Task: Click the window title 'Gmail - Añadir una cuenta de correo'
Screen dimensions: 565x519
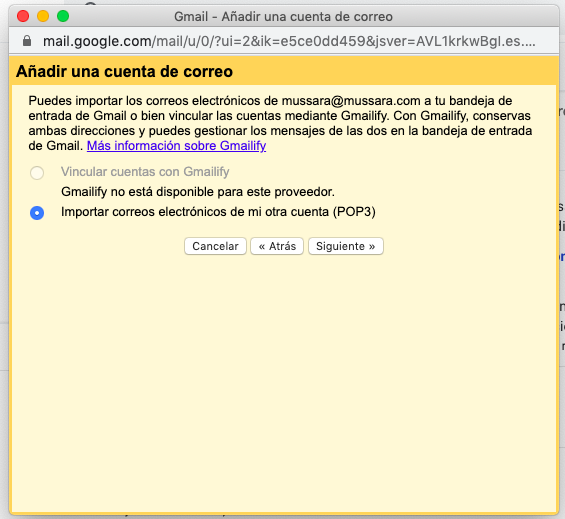Action: tap(283, 17)
